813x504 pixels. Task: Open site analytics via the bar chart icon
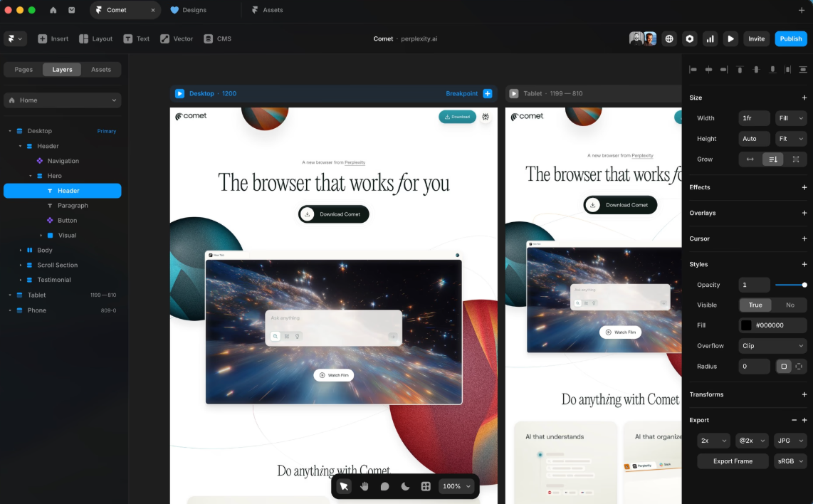[710, 38]
